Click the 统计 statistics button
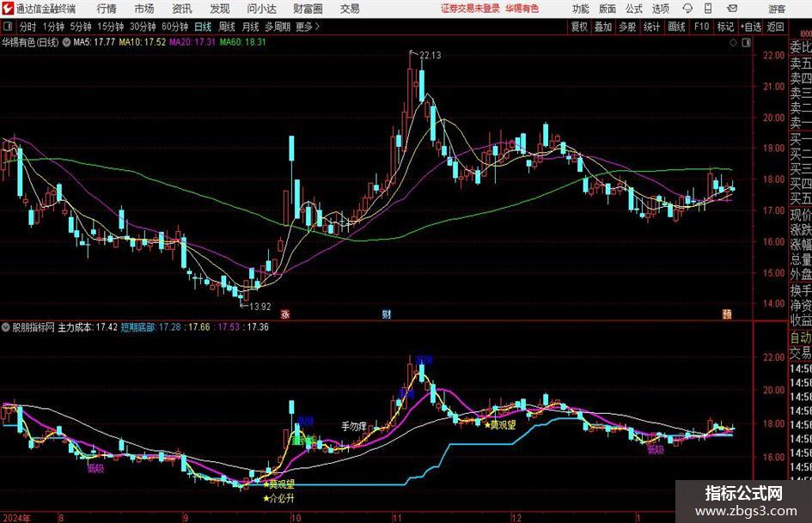Viewport: 812px width, 523px height. point(651,27)
